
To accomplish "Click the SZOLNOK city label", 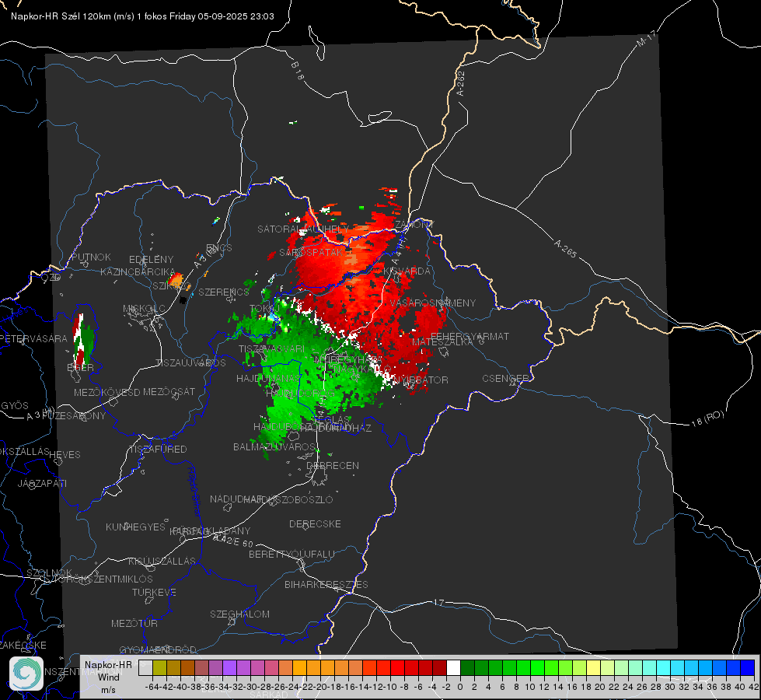I will pyautogui.click(x=50, y=573).
